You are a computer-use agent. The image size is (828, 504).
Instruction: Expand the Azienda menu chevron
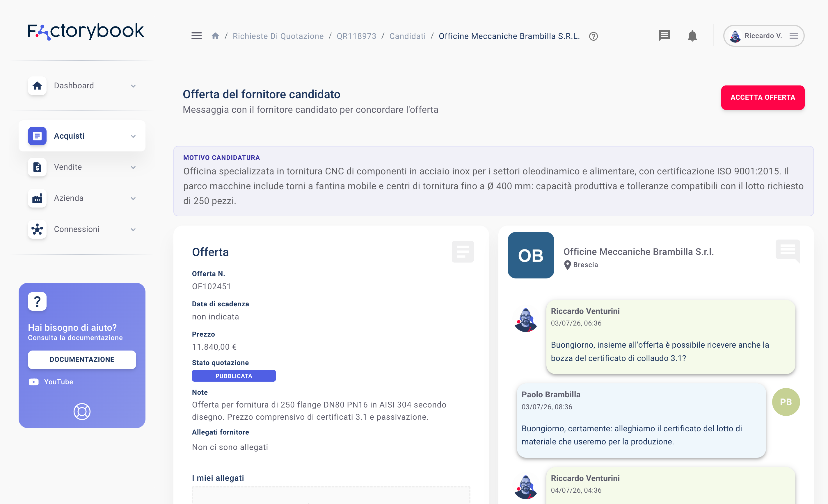pos(133,199)
